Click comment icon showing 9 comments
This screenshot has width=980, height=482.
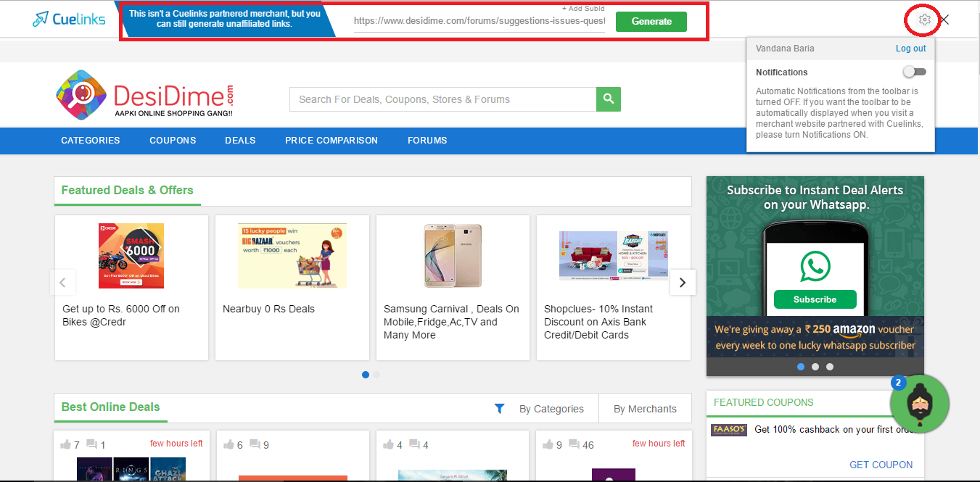[255, 444]
